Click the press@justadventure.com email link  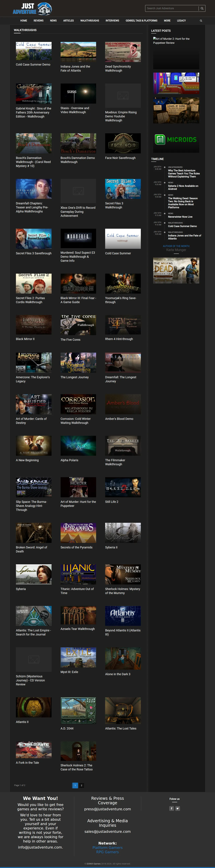point(107,809)
